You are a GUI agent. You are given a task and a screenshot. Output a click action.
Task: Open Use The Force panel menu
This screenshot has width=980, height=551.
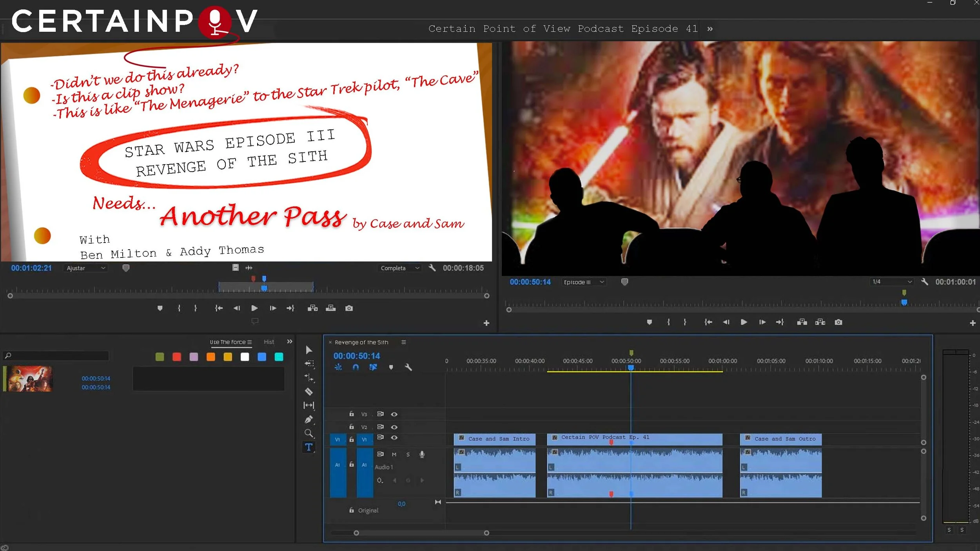pos(250,342)
